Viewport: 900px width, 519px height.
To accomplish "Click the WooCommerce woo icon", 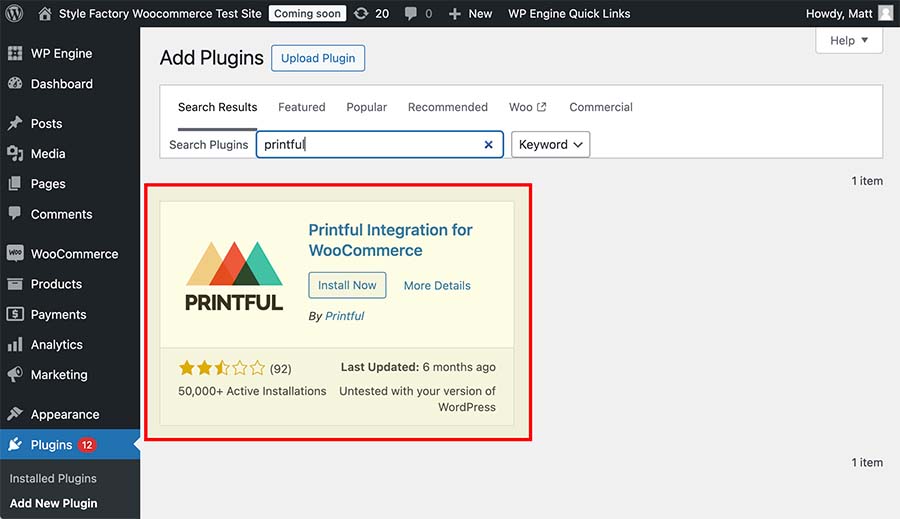I will (15, 253).
